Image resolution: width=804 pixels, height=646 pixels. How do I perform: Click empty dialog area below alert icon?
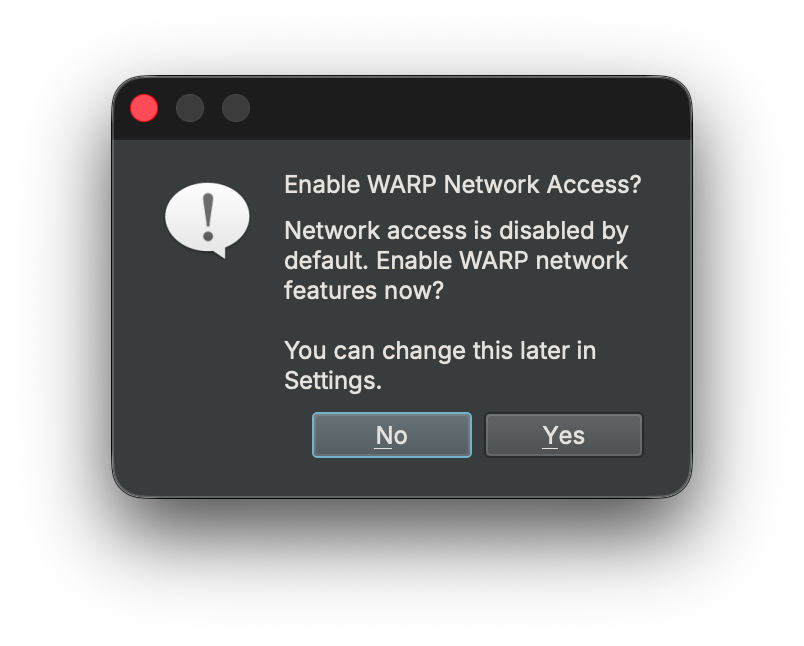point(207,380)
